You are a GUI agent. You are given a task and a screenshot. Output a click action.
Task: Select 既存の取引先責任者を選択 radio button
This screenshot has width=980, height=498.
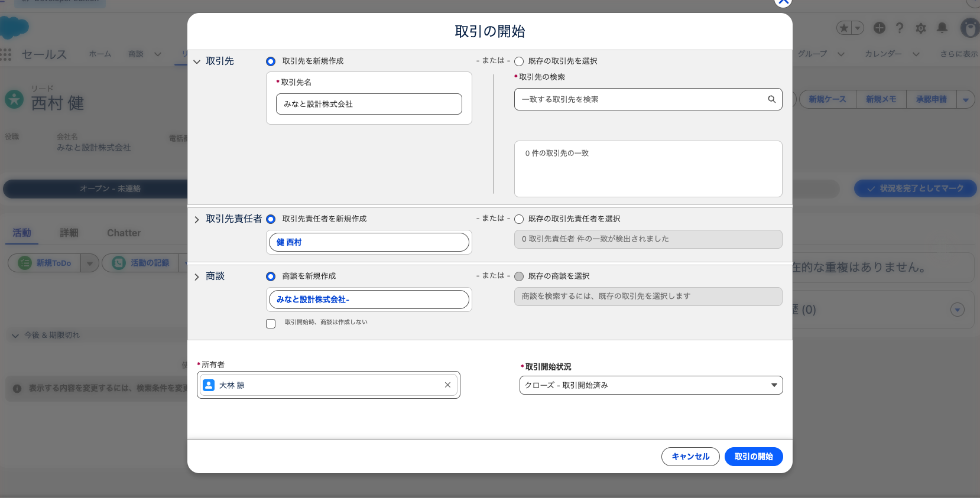519,219
